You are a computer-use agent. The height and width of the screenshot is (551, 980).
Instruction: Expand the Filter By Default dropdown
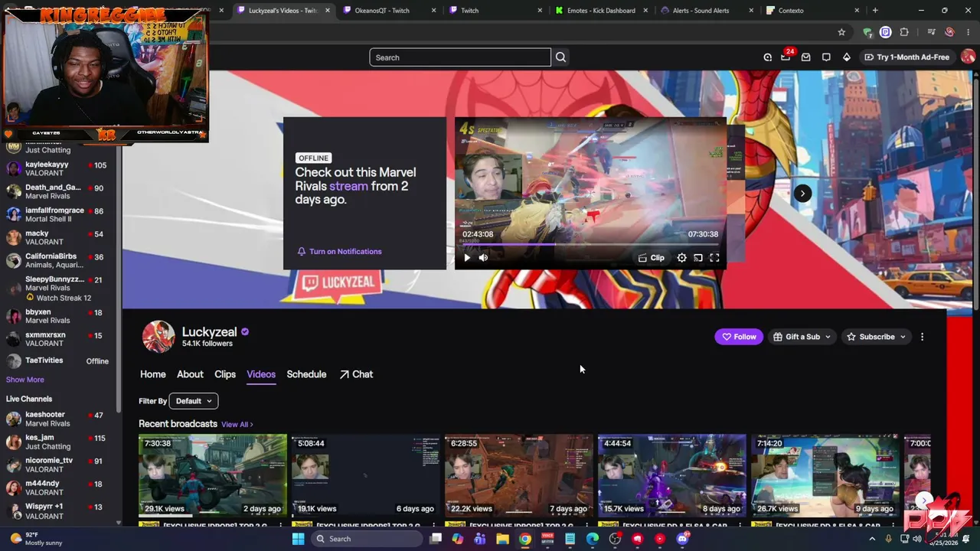point(194,401)
